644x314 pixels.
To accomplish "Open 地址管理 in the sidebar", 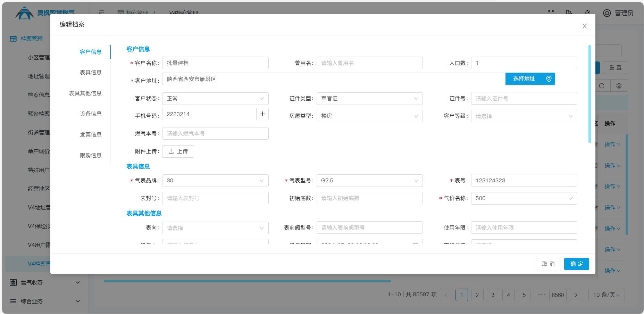I will 39,76.
